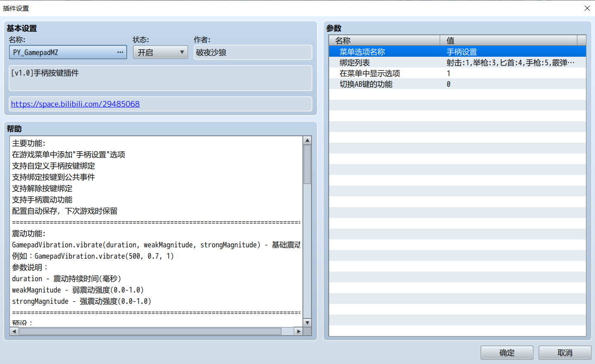Select the 绑定列表 parameter row
This screenshot has height=364, width=595.
coord(457,63)
